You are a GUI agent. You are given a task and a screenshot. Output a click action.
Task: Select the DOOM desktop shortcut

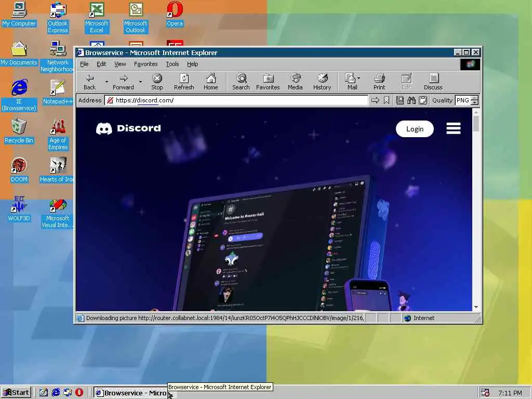click(x=19, y=170)
